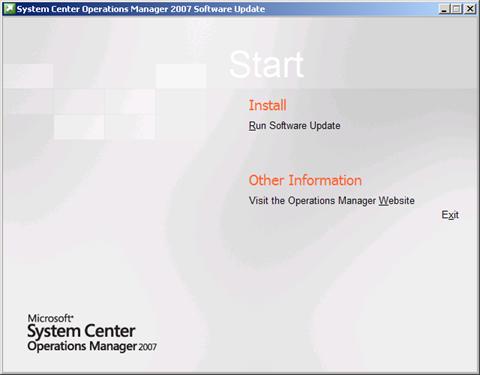Close the Software Update window
The width and height of the screenshot is (480, 375).
[x=470, y=9]
